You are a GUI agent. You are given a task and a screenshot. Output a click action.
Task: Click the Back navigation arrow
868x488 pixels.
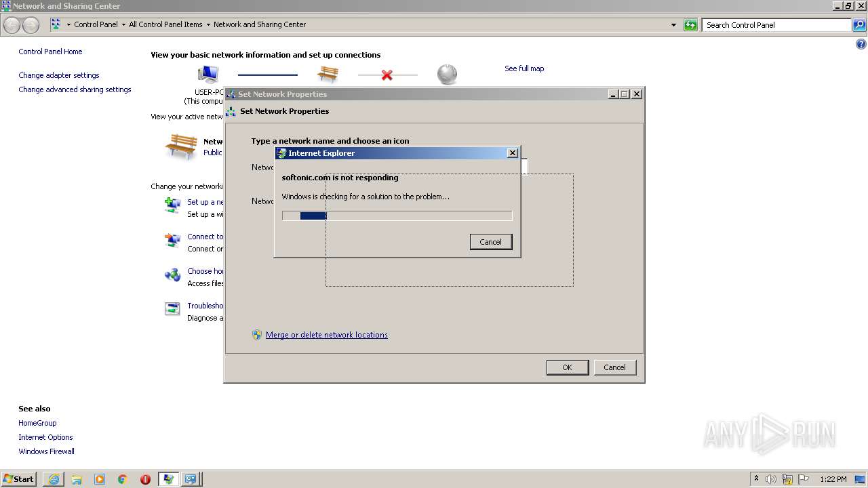(12, 25)
